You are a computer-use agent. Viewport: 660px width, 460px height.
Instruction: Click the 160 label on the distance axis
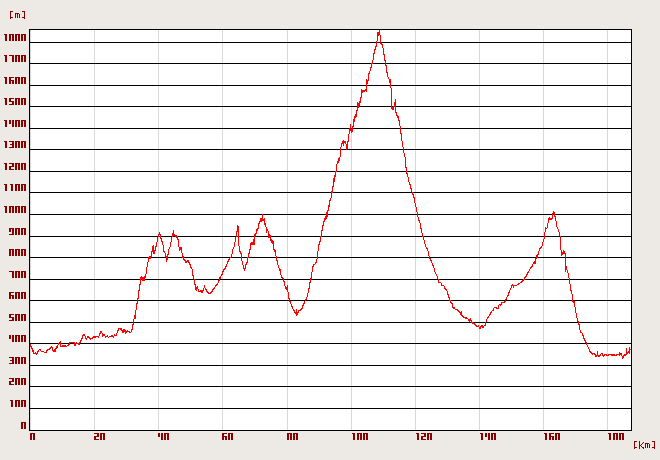[x=552, y=437]
